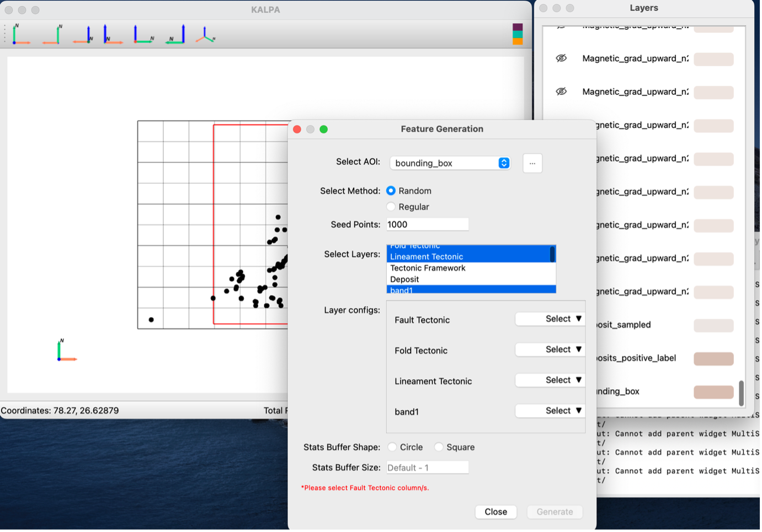The height and width of the screenshot is (532, 762).
Task: Select Circle as stats buffer shape
Action: click(x=392, y=447)
